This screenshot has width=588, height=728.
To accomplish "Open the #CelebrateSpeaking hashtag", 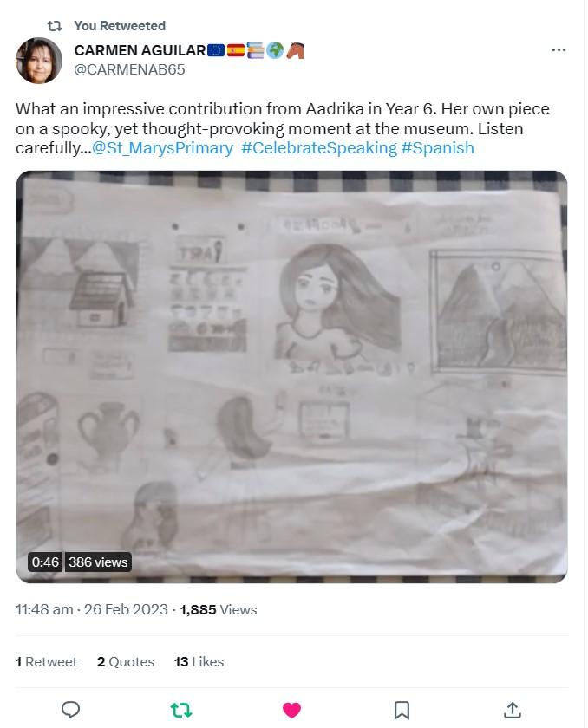I will point(318,148).
